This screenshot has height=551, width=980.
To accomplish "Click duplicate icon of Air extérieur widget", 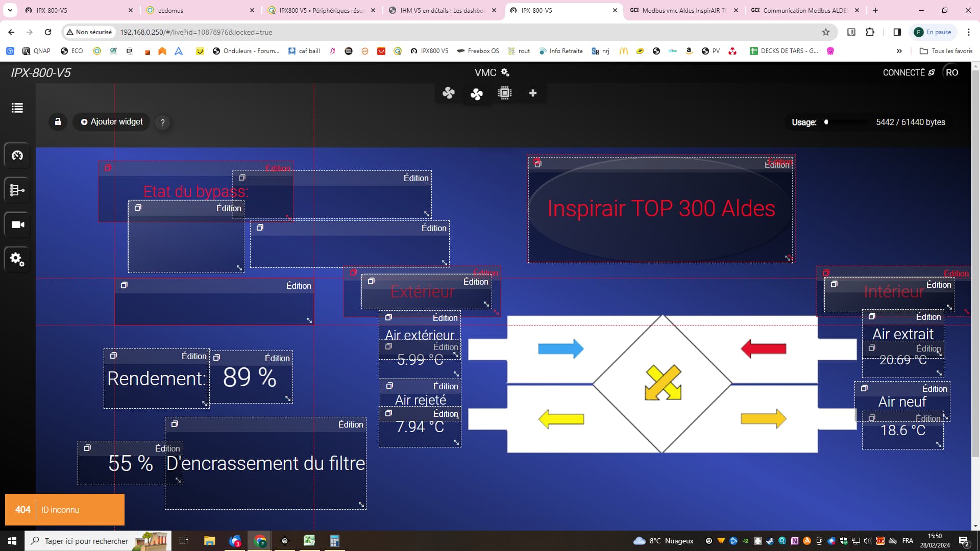I will (x=388, y=317).
